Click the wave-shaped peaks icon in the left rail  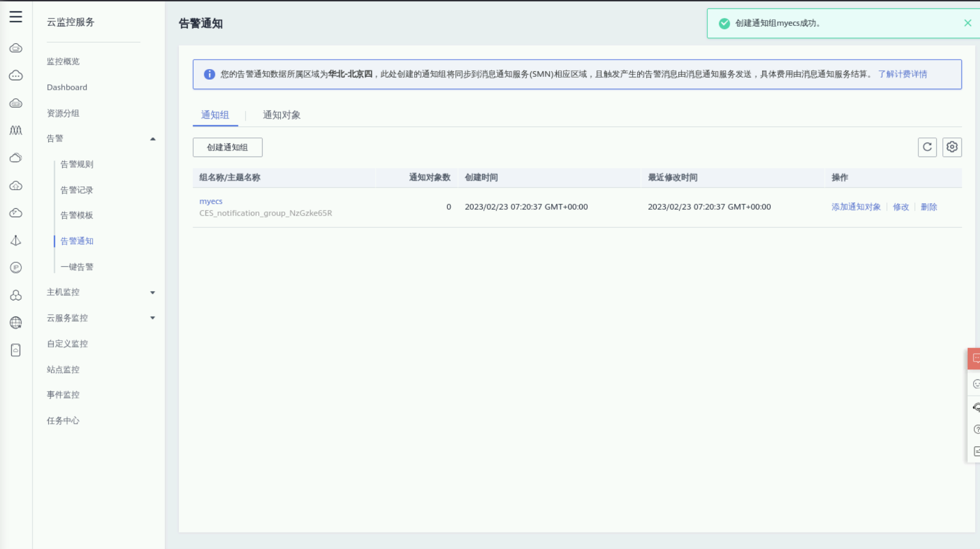(x=16, y=130)
